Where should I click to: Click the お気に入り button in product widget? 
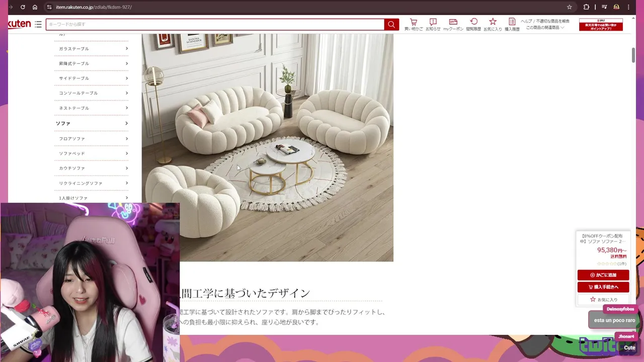click(603, 300)
